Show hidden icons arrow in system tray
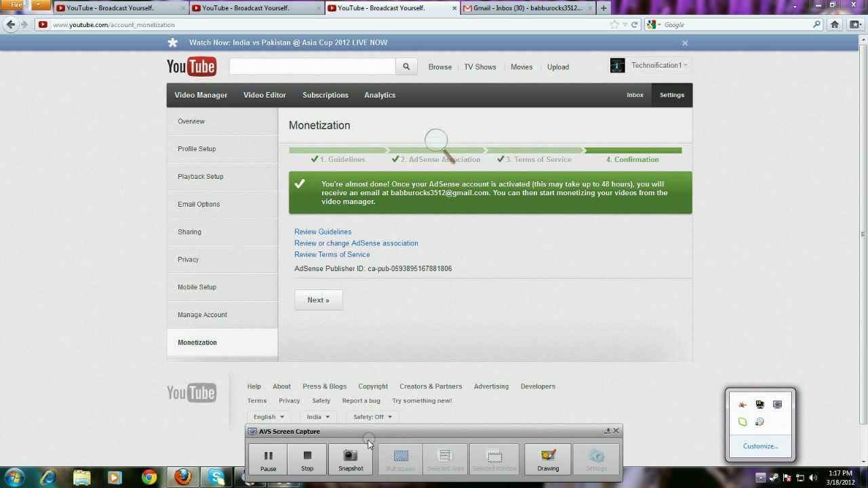Viewport: 868px width, 488px height. [x=760, y=478]
